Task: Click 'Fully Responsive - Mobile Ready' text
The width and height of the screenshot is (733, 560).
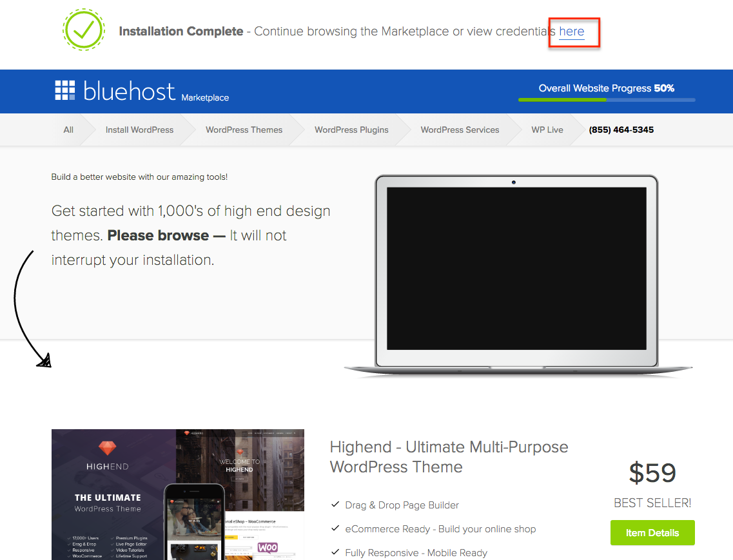Action: click(x=416, y=552)
